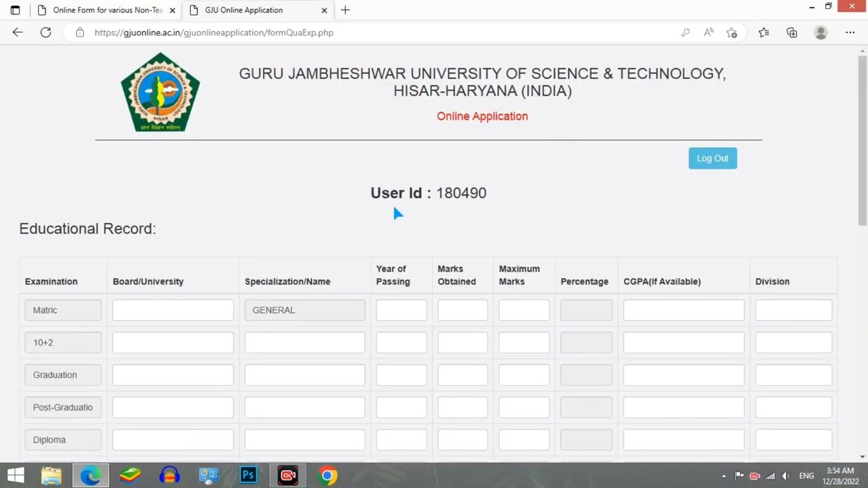Viewport: 868px width, 488px height.
Task: Click Specialization/Name field for Post-Graduation
Action: pos(304,407)
